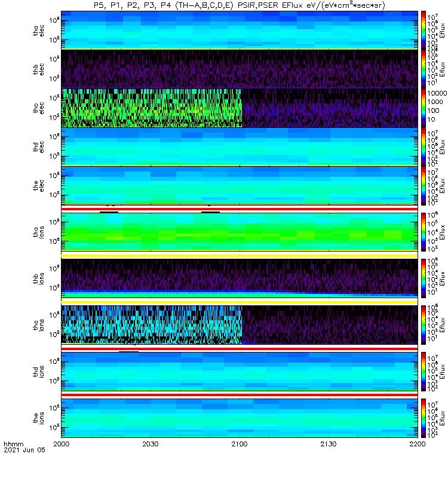This screenshot has width=448, height=478.
Task: Select the "thb elec" panel label
Action: 38,69
